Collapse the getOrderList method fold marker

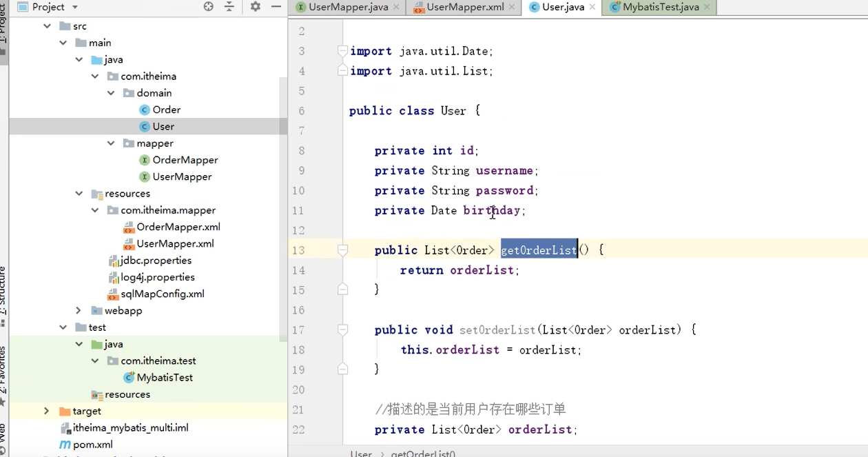click(342, 250)
